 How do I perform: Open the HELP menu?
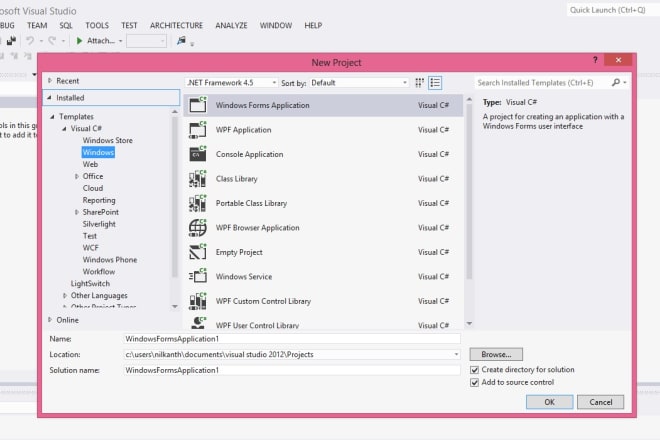[x=313, y=25]
